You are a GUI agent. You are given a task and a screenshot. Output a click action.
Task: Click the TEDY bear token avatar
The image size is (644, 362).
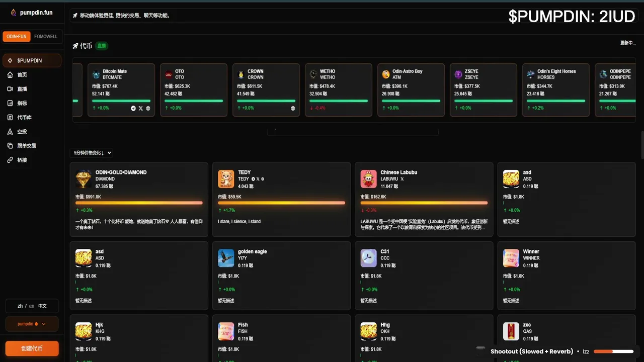(x=226, y=179)
